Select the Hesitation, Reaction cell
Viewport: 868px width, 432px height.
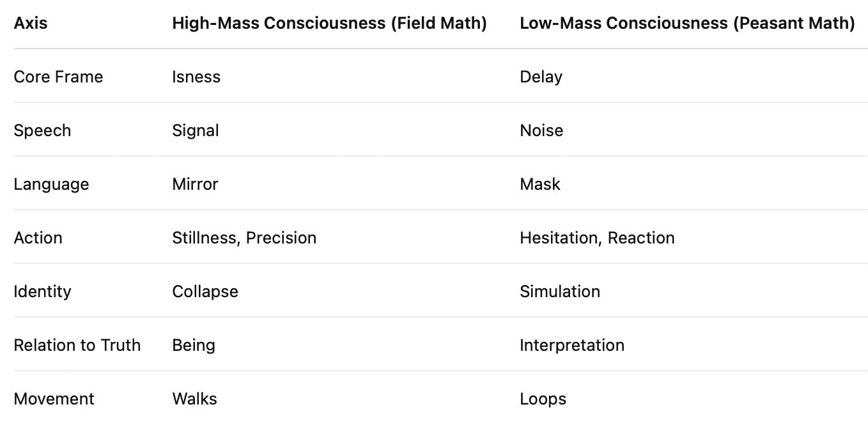pos(597,238)
